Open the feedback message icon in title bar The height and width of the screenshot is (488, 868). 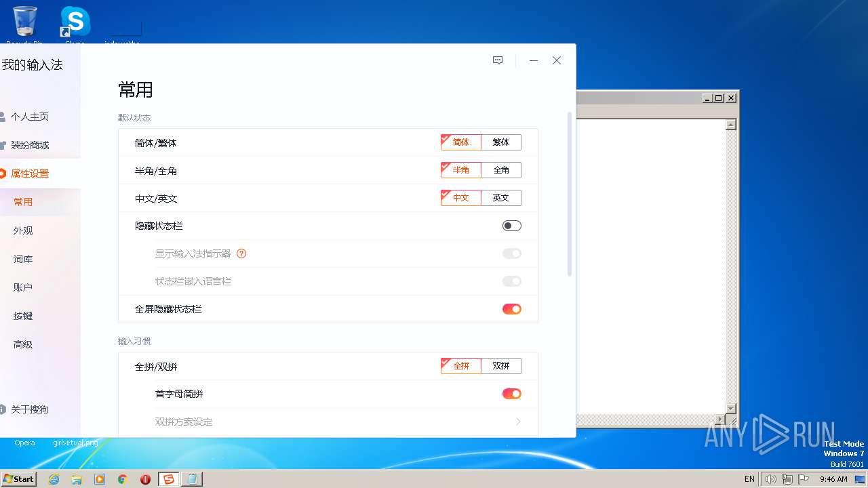pos(498,60)
